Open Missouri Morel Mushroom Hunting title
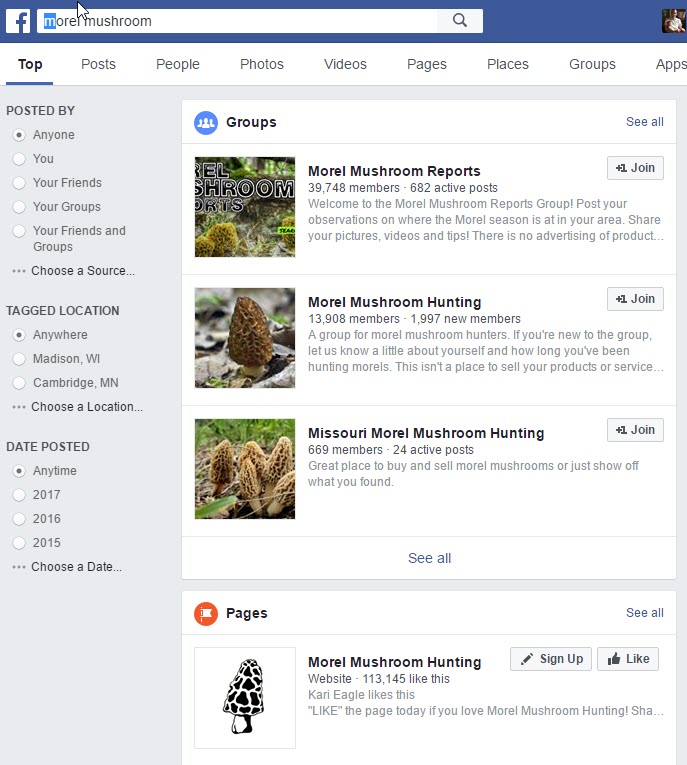This screenshot has width=687, height=765. pos(426,433)
